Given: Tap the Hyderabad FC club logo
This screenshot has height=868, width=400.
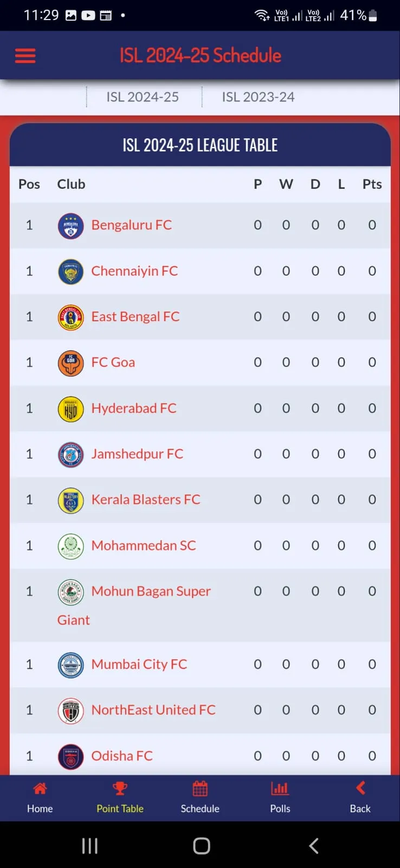Looking at the screenshot, I should (x=70, y=409).
